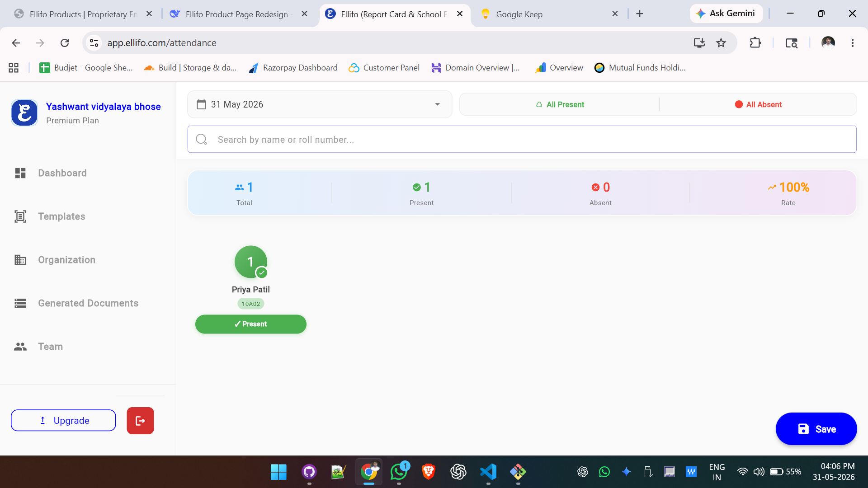
Task: Click the Total students count
Action: (244, 193)
